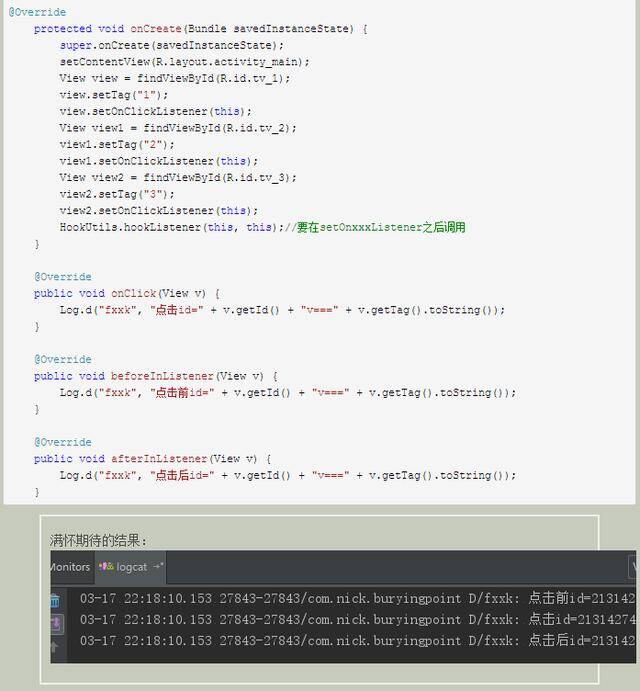Switch to the Monitors tab
The width and height of the screenshot is (640, 691).
[70, 567]
